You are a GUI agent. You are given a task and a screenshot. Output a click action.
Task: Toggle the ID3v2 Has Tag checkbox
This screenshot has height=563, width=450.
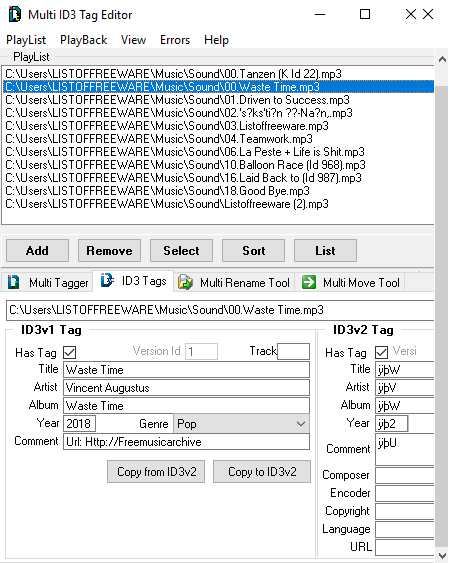381,352
